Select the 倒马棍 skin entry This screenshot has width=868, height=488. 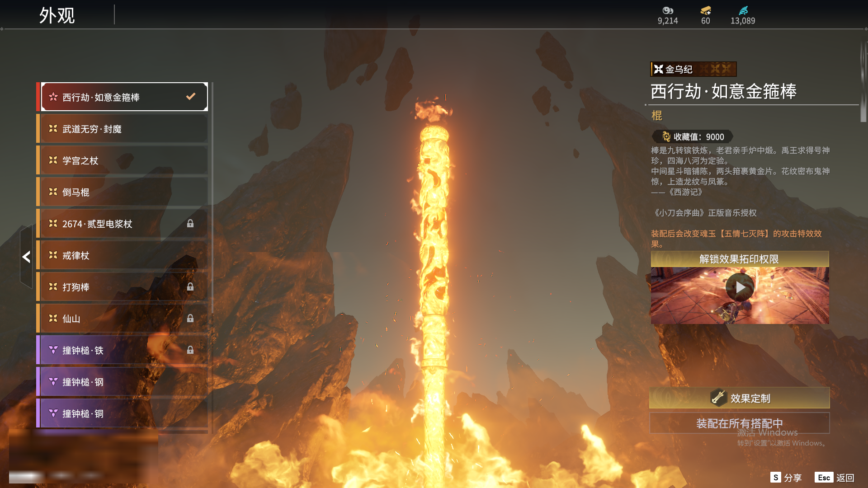[x=122, y=192]
